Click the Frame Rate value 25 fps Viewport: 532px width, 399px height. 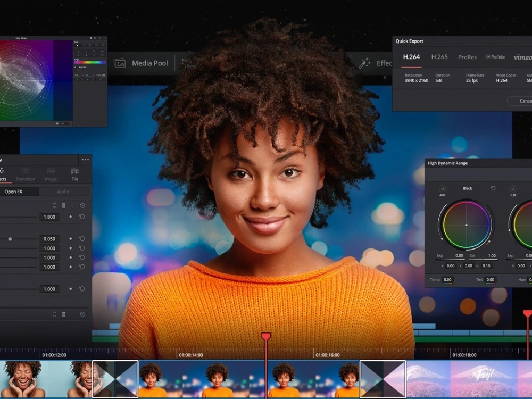[x=471, y=81]
